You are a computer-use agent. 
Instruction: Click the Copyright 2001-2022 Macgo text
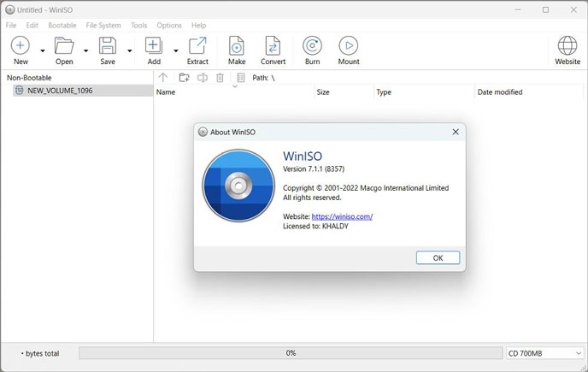coord(366,188)
